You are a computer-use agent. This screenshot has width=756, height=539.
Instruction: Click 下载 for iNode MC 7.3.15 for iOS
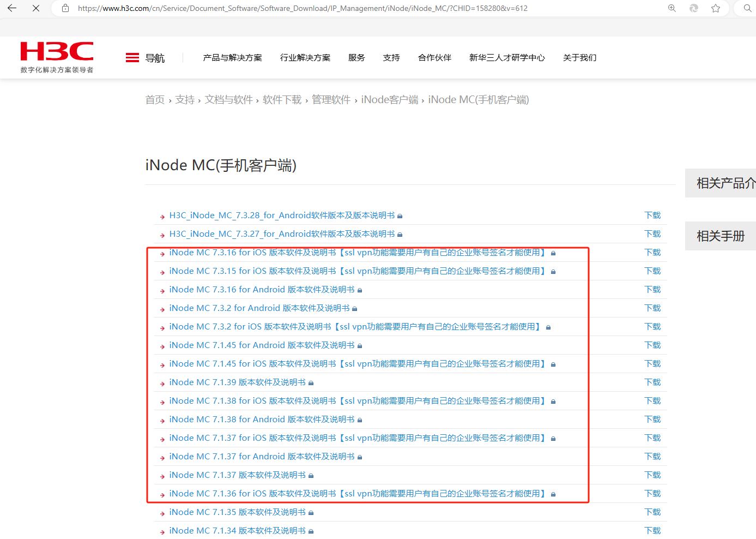pyautogui.click(x=652, y=271)
